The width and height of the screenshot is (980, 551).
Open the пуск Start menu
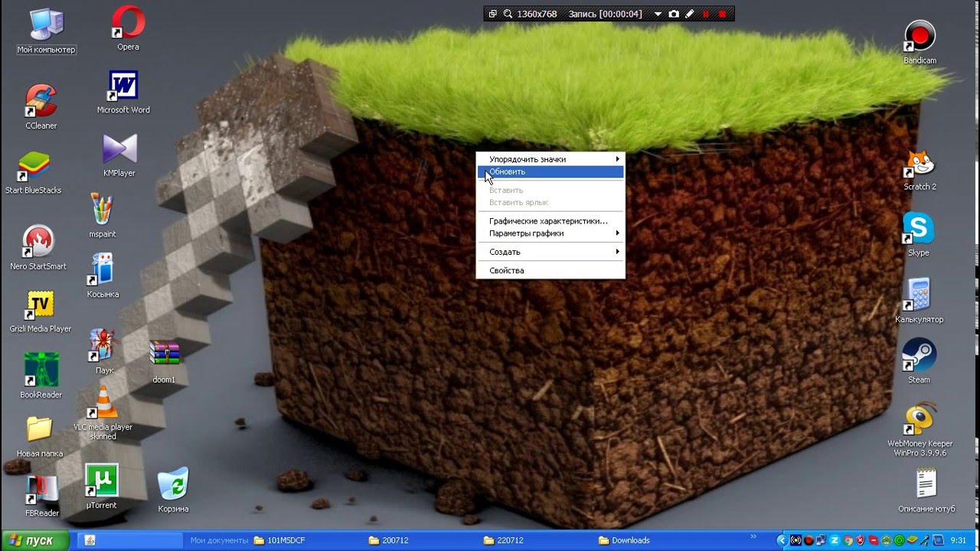[x=35, y=540]
